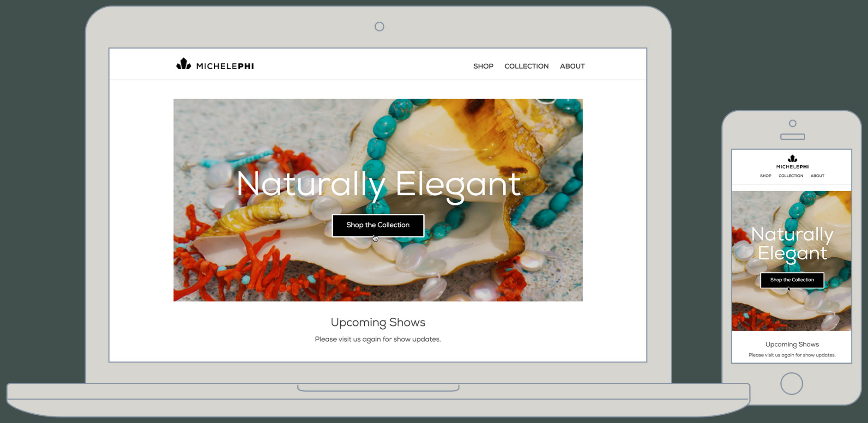Click the Naturally Elegant headline on phone
This screenshot has width=868, height=423.
pyautogui.click(x=792, y=243)
